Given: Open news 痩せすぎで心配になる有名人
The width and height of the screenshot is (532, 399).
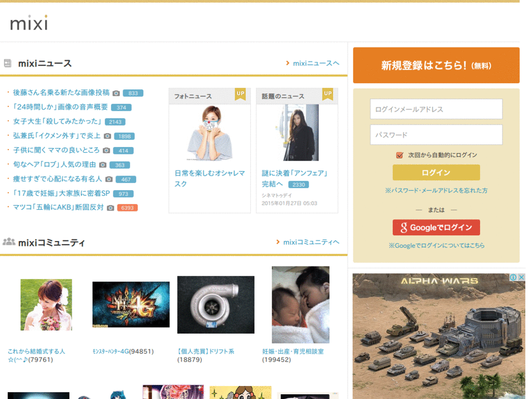Looking at the screenshot, I should click(x=57, y=179).
